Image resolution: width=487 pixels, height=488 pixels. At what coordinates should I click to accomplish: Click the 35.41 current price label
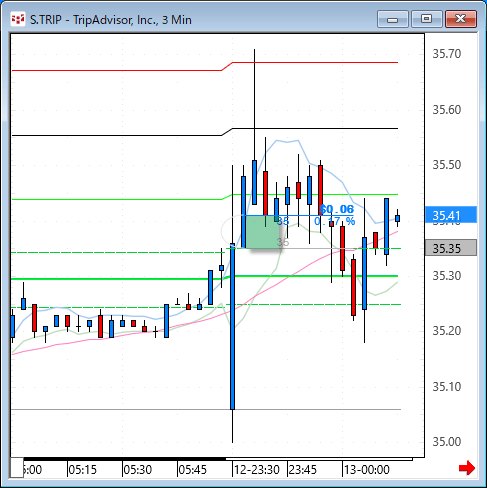451,215
